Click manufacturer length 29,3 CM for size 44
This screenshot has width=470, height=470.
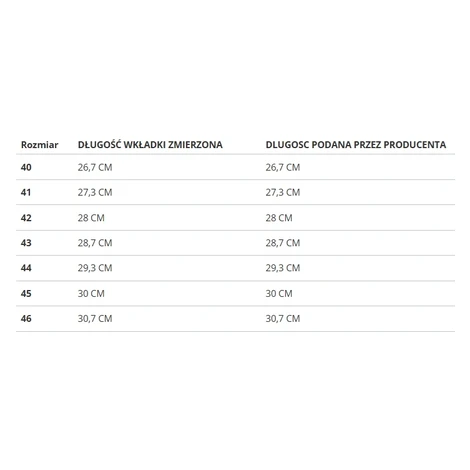pos(283,268)
